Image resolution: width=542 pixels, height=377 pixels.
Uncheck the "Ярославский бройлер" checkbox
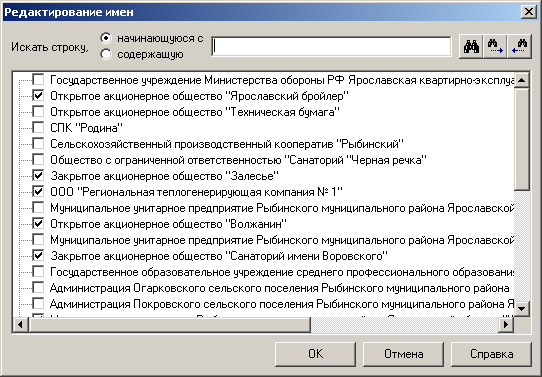click(x=38, y=95)
